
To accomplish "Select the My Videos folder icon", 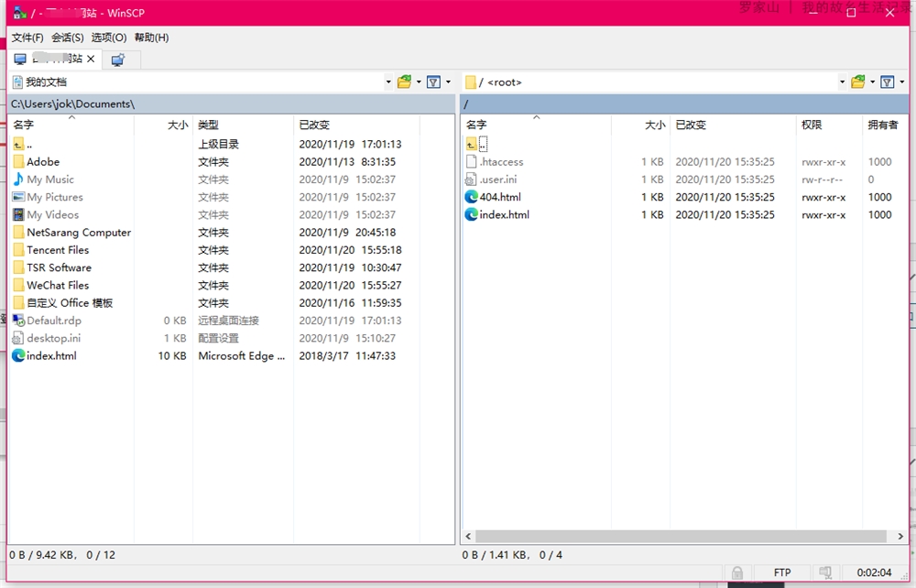I will tap(18, 215).
